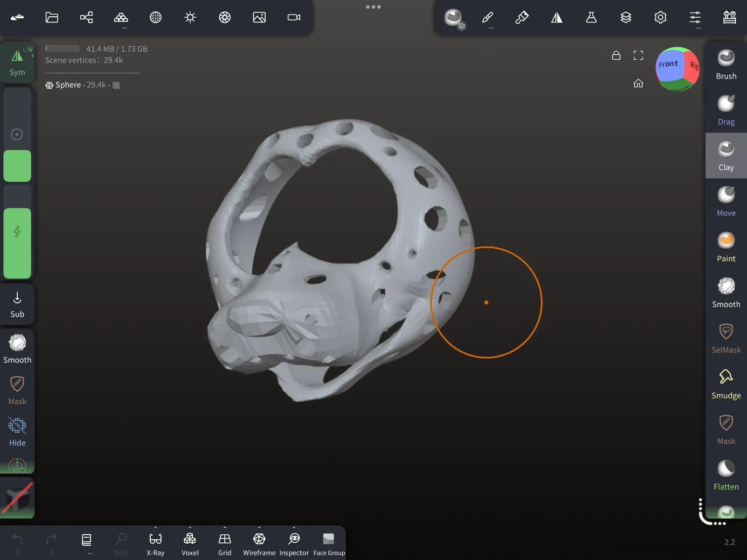Expand Grid options arrow

click(x=225, y=527)
